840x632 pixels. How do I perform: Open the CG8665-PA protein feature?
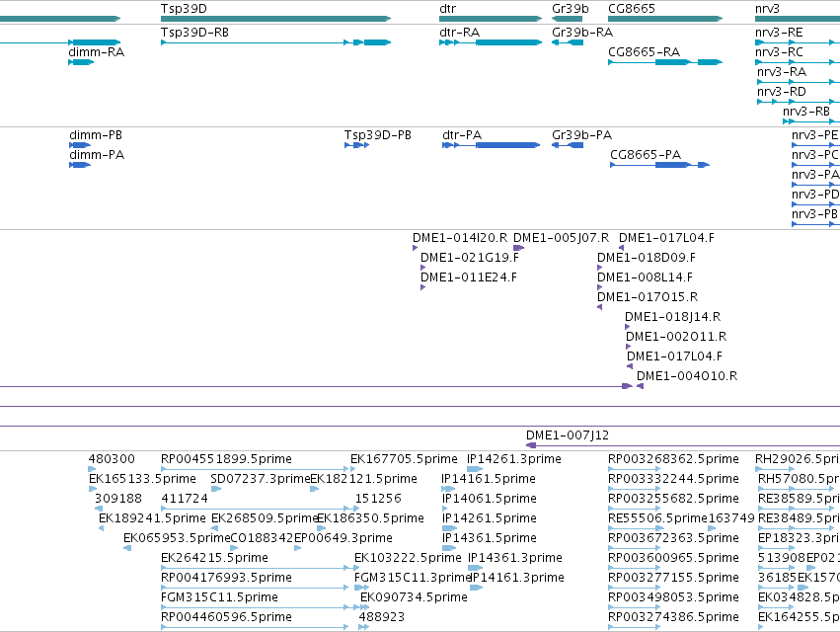tap(645, 155)
